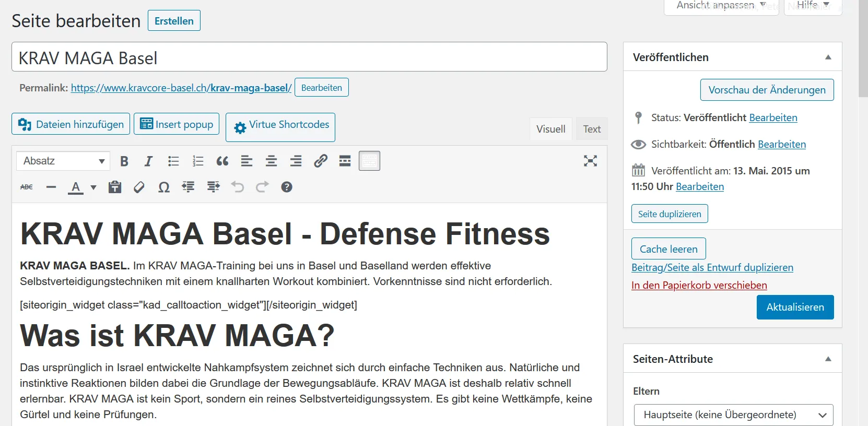Image resolution: width=868 pixels, height=426 pixels.
Task: Click Seite duplizieren
Action: click(670, 214)
